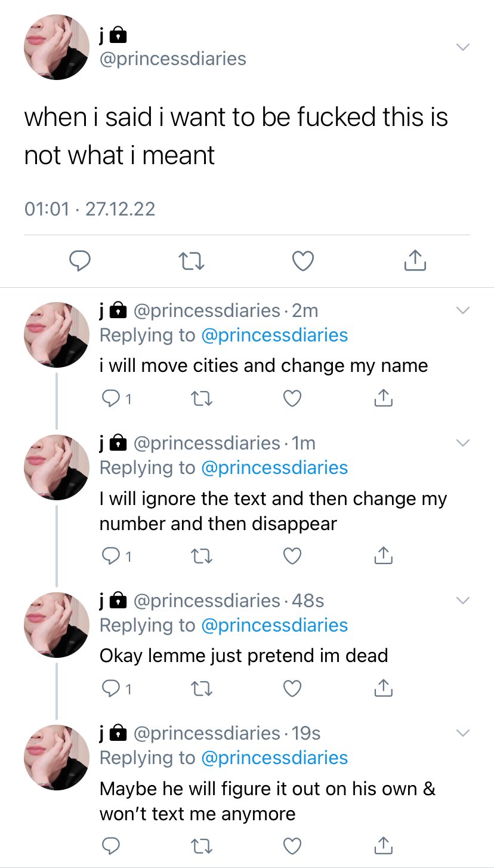Expand options chevron on 19s reply
494x868 pixels.
pyautogui.click(x=462, y=732)
